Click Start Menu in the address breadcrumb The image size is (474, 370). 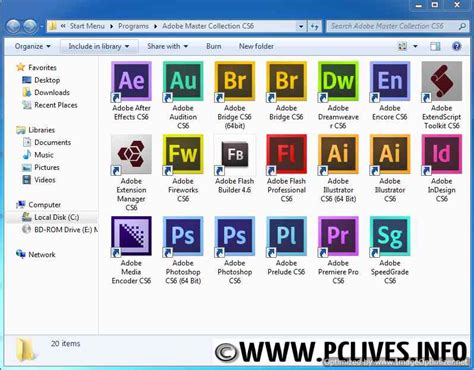pos(87,26)
